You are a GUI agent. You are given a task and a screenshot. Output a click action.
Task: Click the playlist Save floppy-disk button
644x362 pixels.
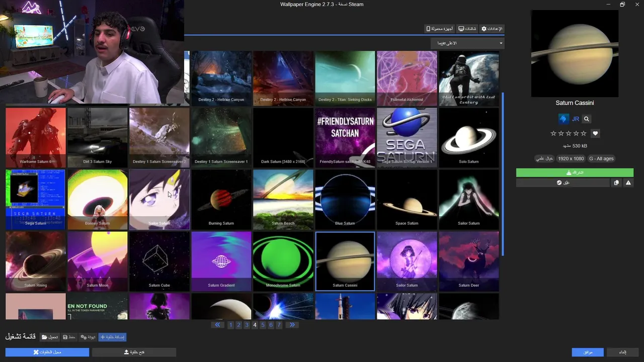(x=69, y=337)
